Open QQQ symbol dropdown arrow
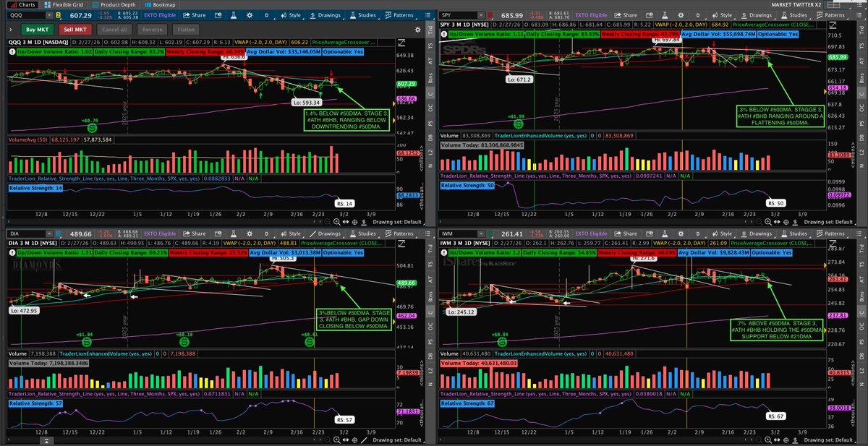The height and width of the screenshot is (446, 868). point(49,15)
